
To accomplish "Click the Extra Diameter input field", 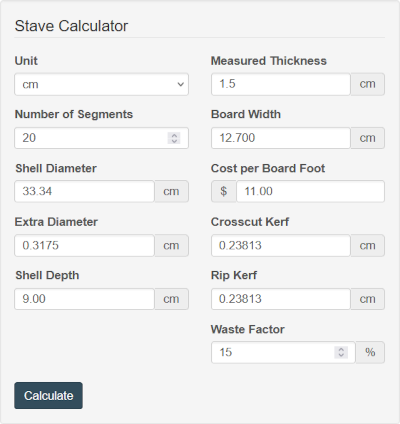I will (84, 245).
